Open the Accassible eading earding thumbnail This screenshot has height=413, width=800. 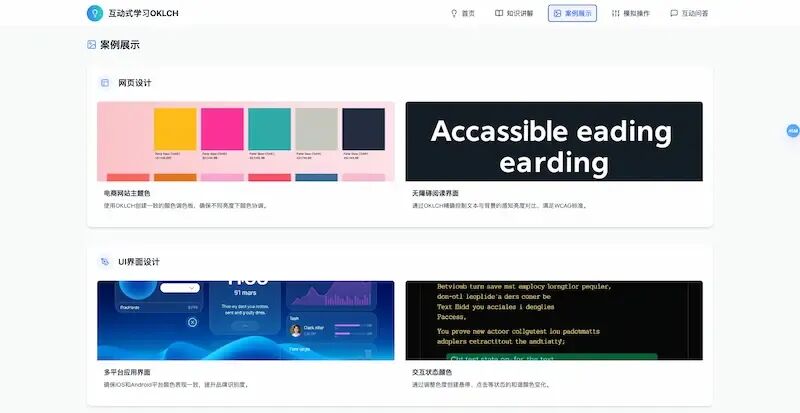coord(554,141)
